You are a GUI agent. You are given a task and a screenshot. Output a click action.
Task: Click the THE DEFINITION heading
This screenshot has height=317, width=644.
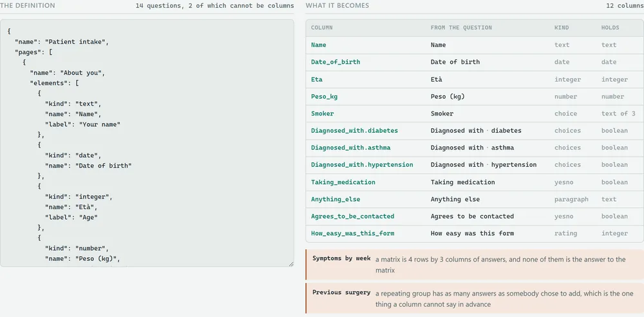(x=28, y=6)
